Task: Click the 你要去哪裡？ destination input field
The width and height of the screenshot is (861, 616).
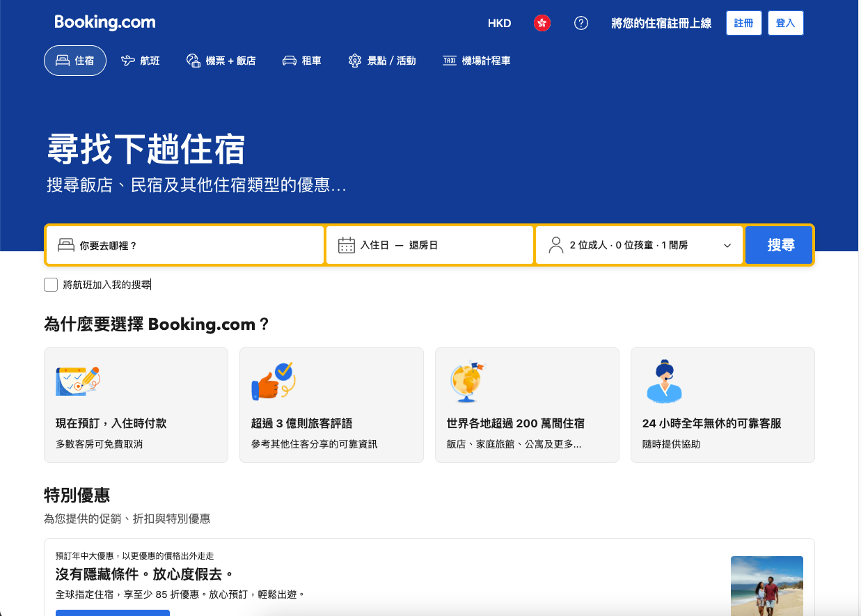Action: 195,245
